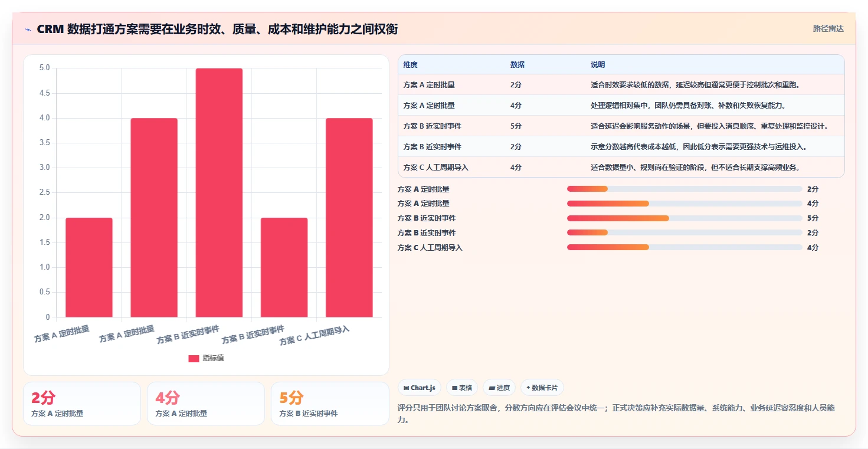Click 方案 C 人工周期导入 in the table's 维度 column

tap(435, 168)
